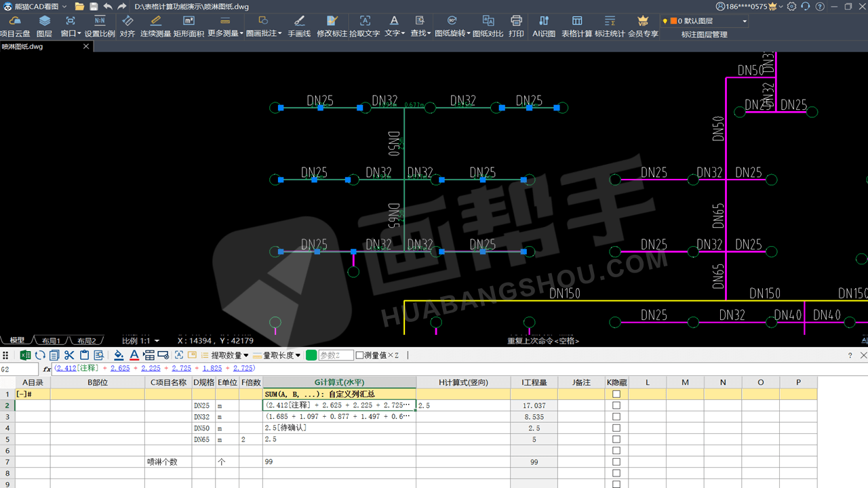Check the K隐藏 box for row 5

click(616, 439)
